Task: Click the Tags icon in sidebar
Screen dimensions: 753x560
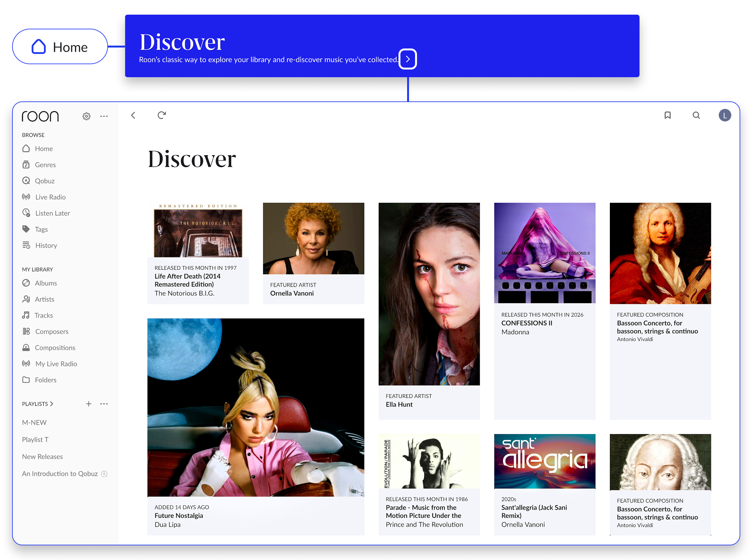Action: click(26, 229)
